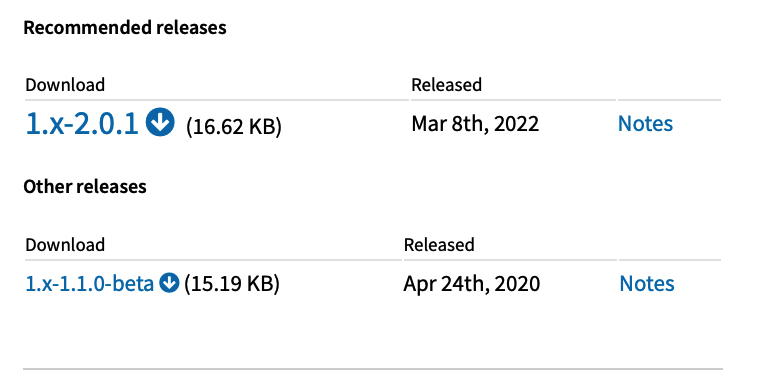
Task: Click the download arrow icon beside 1.x-2.0.1
Action: 160,123
